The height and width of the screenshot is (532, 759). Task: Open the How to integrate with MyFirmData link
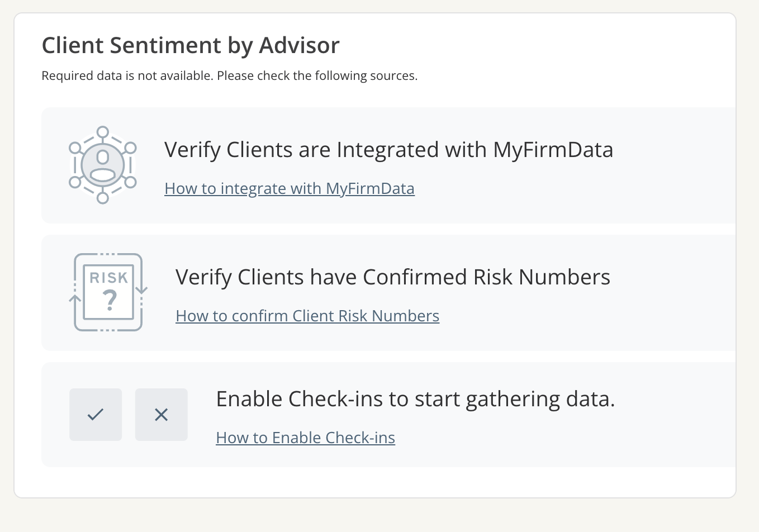(290, 188)
